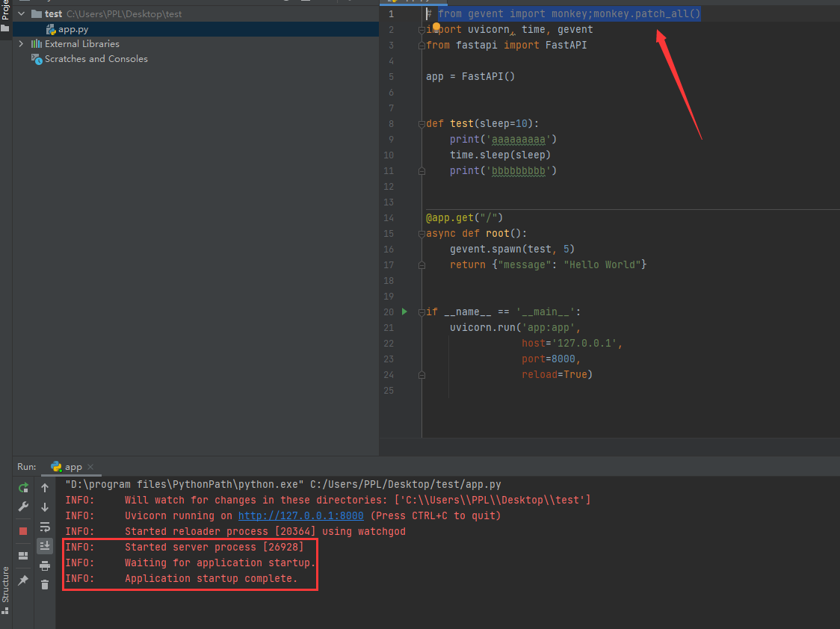Open the http://127.0.0.1:8000 link
Screen dimensions: 840x629
click(x=300, y=515)
